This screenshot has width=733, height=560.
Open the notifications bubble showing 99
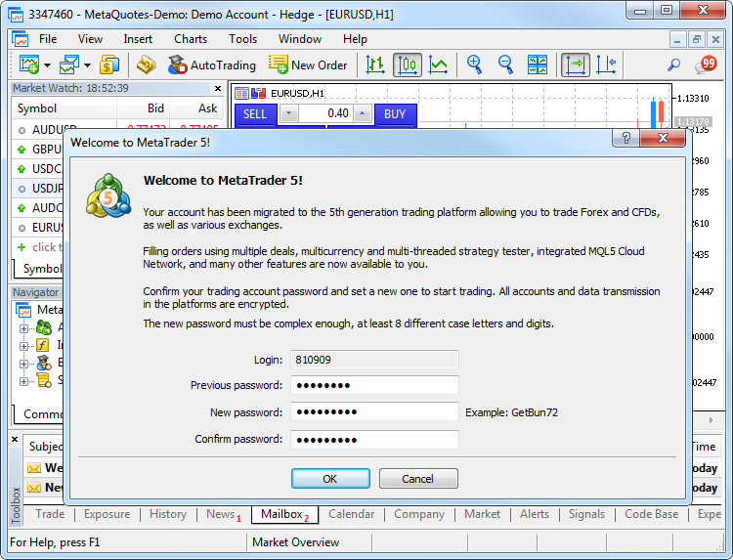[x=705, y=65]
